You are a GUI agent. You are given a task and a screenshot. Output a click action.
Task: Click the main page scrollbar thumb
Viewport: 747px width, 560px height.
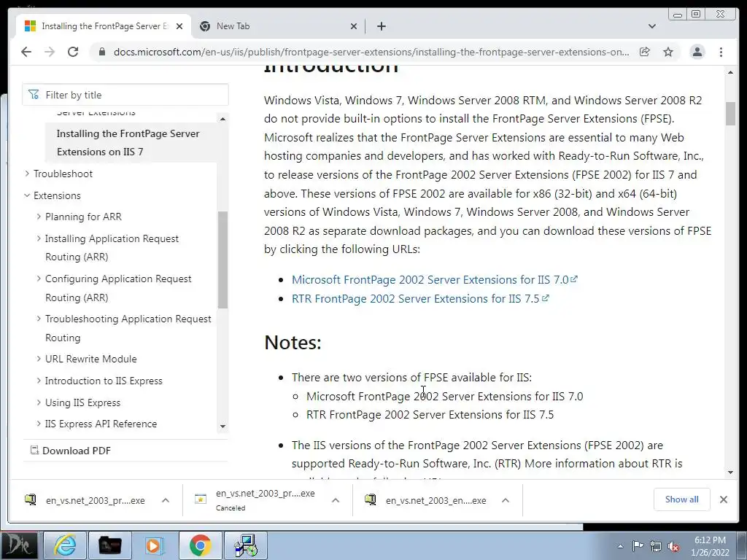click(730, 114)
